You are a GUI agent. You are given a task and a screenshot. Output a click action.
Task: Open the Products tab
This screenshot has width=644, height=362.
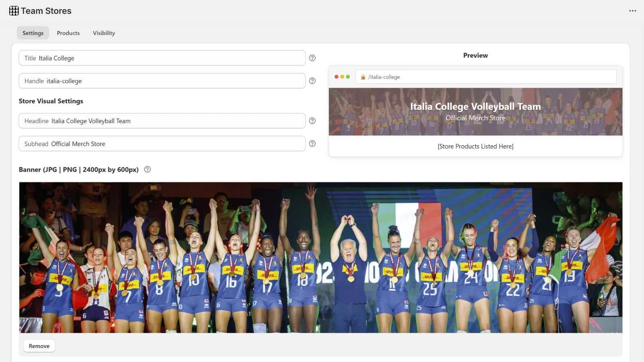(68, 33)
